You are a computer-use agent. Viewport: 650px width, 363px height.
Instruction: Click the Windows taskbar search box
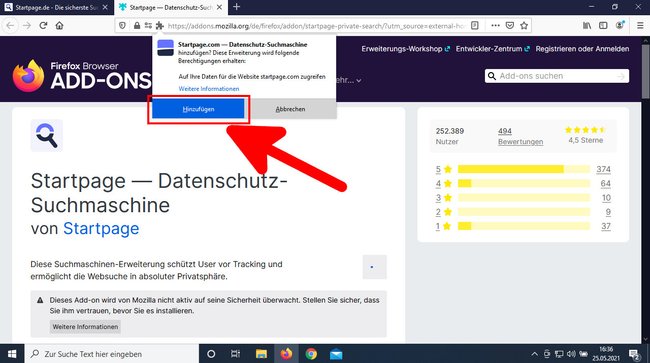[x=112, y=354]
